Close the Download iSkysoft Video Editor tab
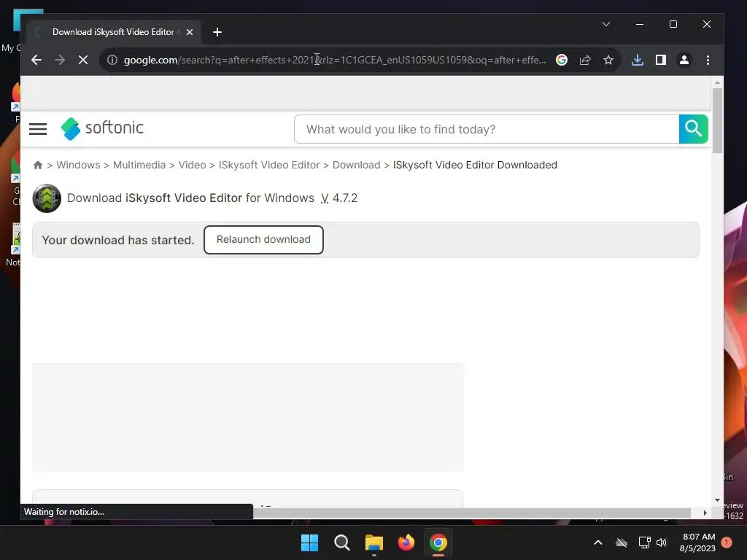This screenshot has width=747, height=560. [x=190, y=32]
